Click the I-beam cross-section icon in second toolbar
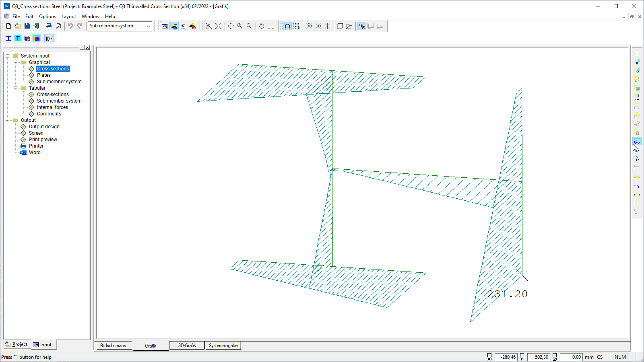The height and width of the screenshot is (362, 644). [x=8, y=39]
